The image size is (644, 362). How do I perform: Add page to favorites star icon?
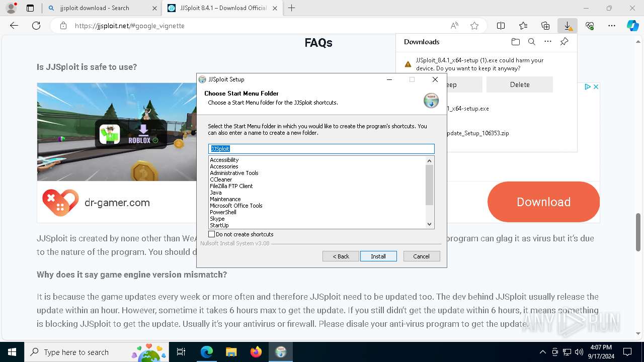474,26
